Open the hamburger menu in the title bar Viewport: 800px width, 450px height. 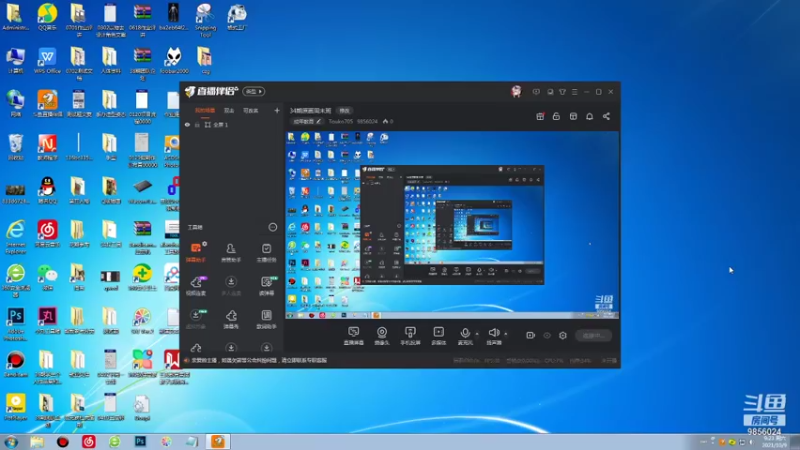pos(574,92)
